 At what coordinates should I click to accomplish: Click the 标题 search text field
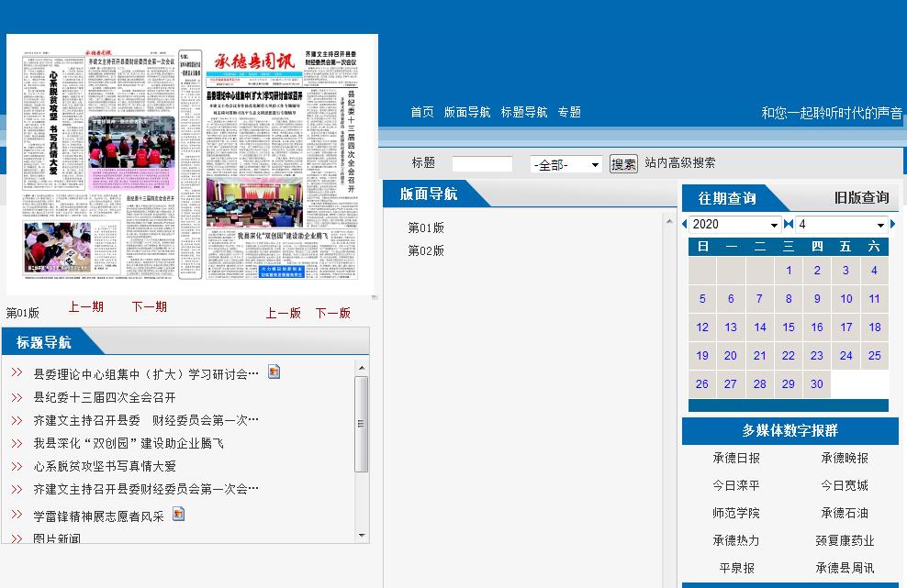482,164
